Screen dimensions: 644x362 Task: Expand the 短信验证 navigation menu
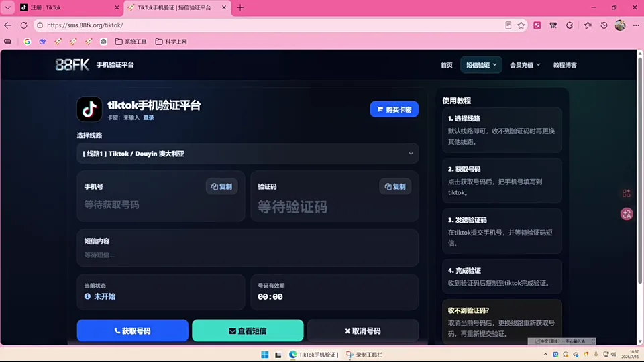tap(482, 65)
